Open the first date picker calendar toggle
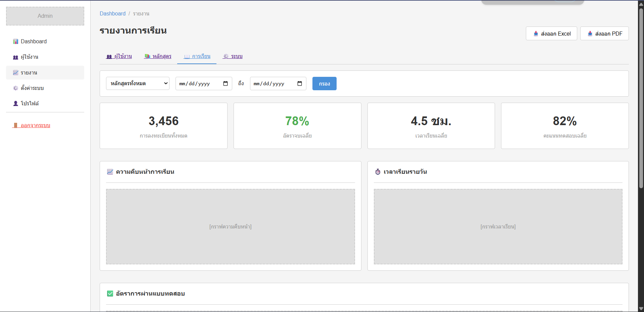Image resolution: width=644 pixels, height=312 pixels. tap(225, 84)
